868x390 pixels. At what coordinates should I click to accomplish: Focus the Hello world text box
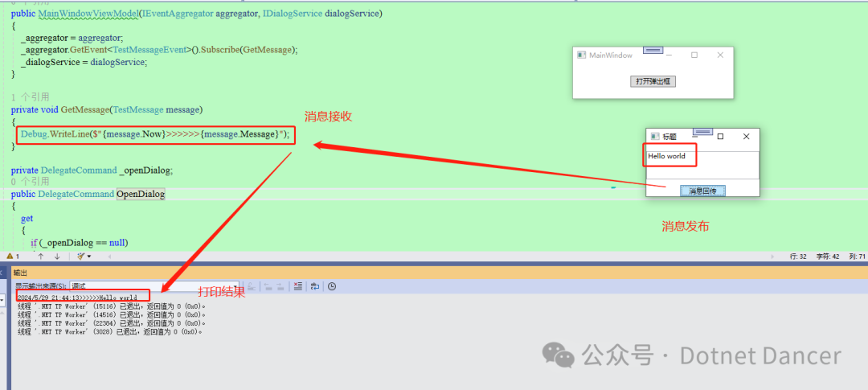point(702,165)
